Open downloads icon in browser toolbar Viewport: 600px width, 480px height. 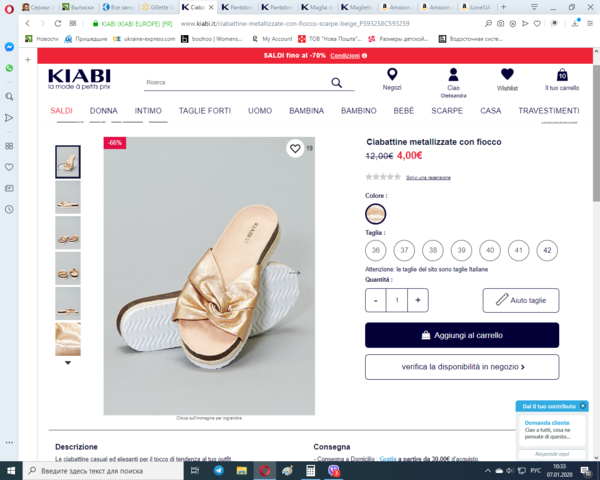click(575, 23)
